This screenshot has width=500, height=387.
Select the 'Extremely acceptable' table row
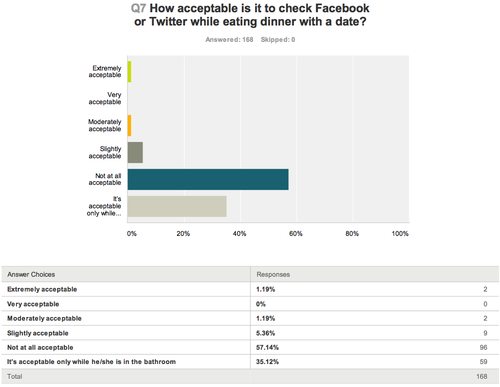coord(250,289)
